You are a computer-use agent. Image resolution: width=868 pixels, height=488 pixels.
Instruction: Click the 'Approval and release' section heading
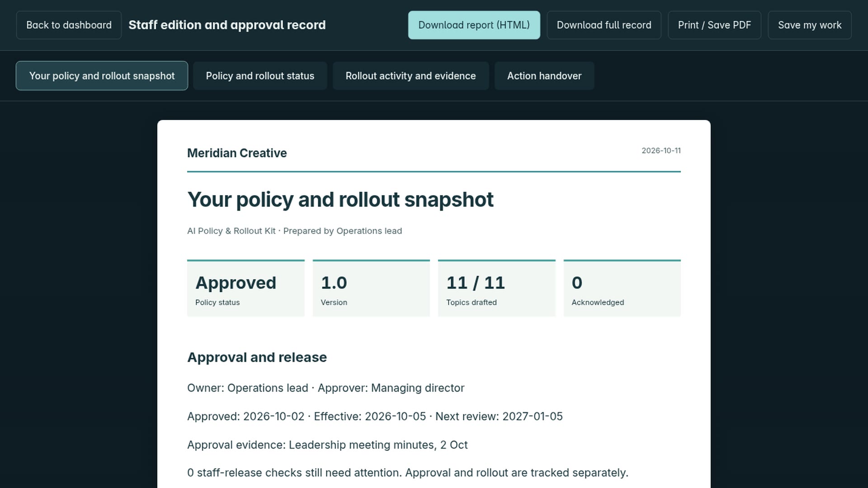(257, 357)
